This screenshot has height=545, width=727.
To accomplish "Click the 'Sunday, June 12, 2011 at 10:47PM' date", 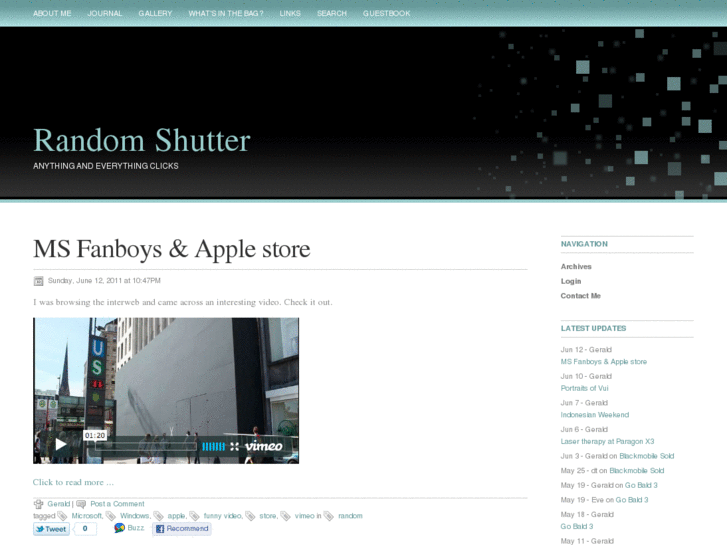I will (104, 281).
